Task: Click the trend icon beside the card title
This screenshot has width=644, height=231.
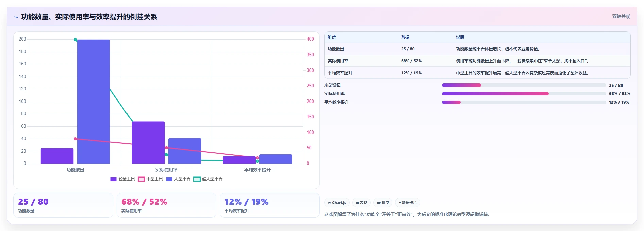Action: point(16,17)
